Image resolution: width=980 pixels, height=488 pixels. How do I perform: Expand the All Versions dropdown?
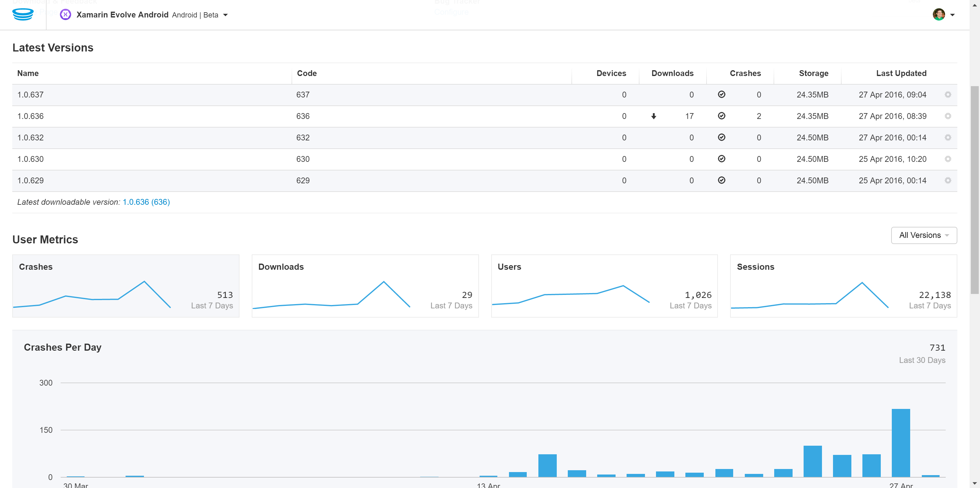tap(924, 235)
